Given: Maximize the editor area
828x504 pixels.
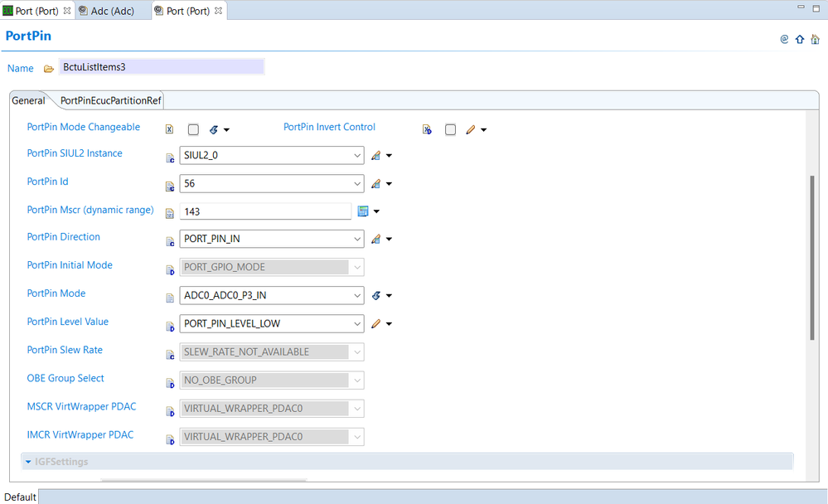Looking at the screenshot, I should pyautogui.click(x=816, y=8).
